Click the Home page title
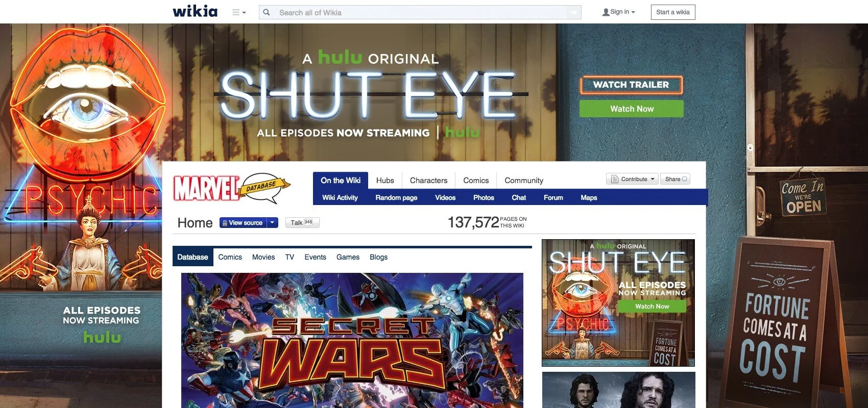The height and width of the screenshot is (408, 868). tap(195, 223)
